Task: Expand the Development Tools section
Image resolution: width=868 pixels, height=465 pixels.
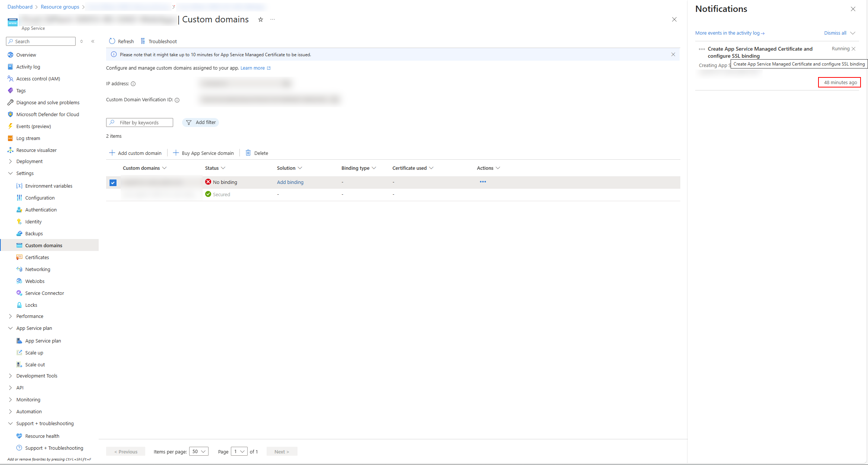Action: tap(37, 376)
